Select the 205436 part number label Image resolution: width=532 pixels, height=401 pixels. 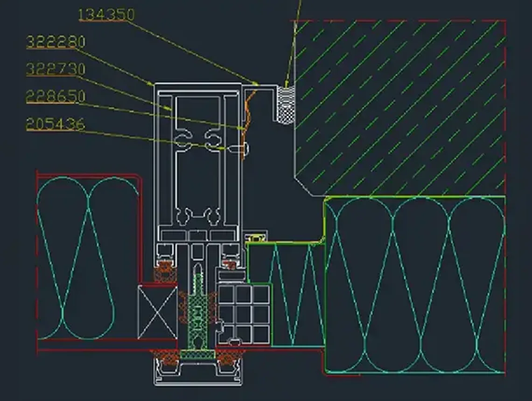(x=56, y=124)
